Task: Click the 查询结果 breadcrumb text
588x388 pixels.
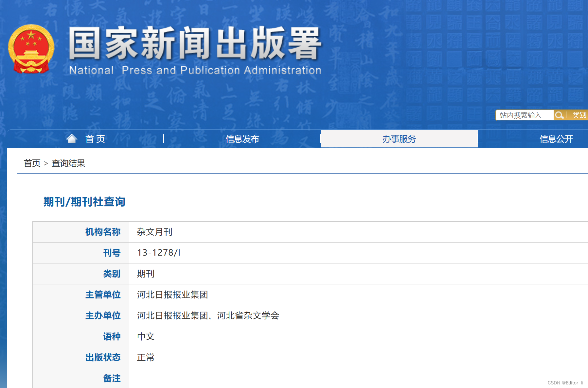Action: coord(68,163)
